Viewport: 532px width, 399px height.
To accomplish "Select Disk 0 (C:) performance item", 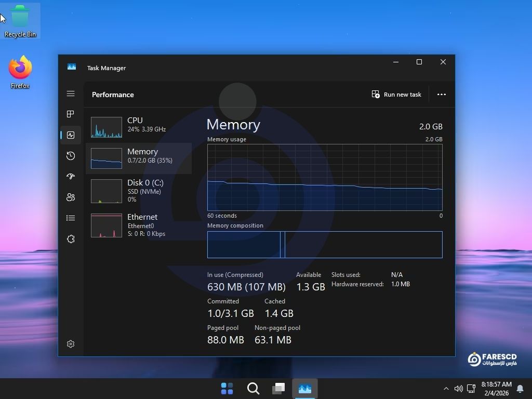I will click(x=139, y=191).
